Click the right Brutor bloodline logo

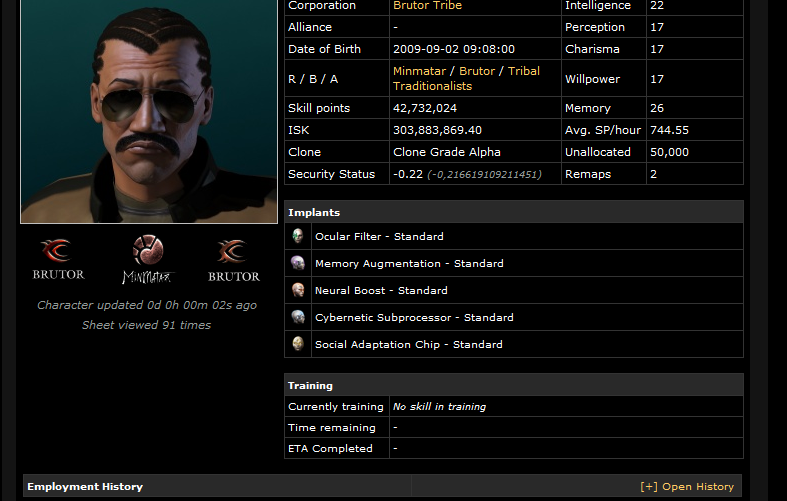click(234, 261)
